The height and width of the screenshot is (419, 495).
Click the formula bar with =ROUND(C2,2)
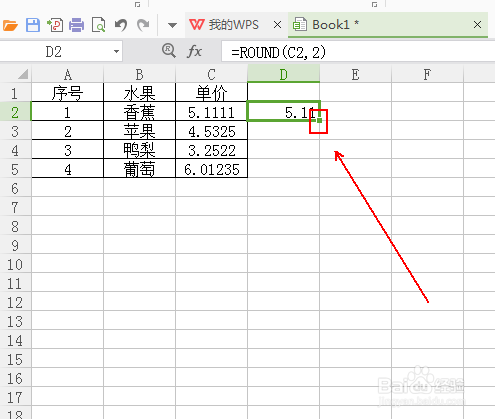(357, 52)
